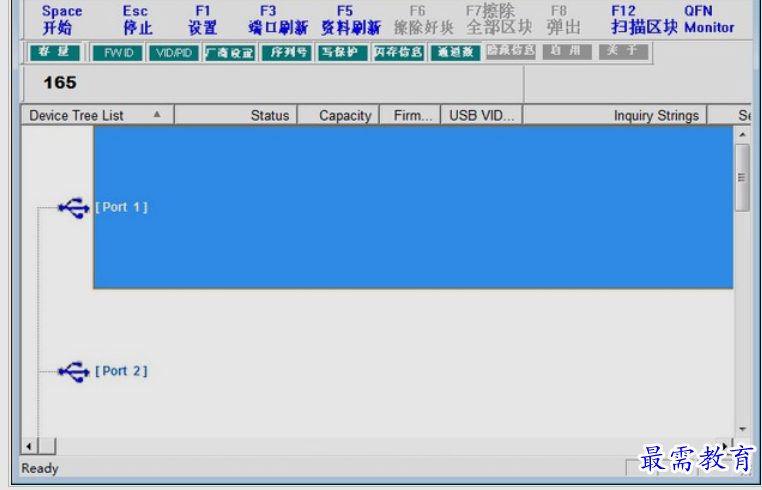
Task: Click the Ready status bar text
Action: [40, 469]
